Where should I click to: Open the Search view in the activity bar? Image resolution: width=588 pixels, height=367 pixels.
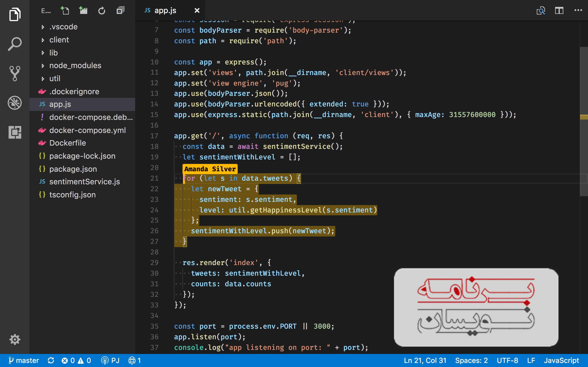(x=14, y=44)
